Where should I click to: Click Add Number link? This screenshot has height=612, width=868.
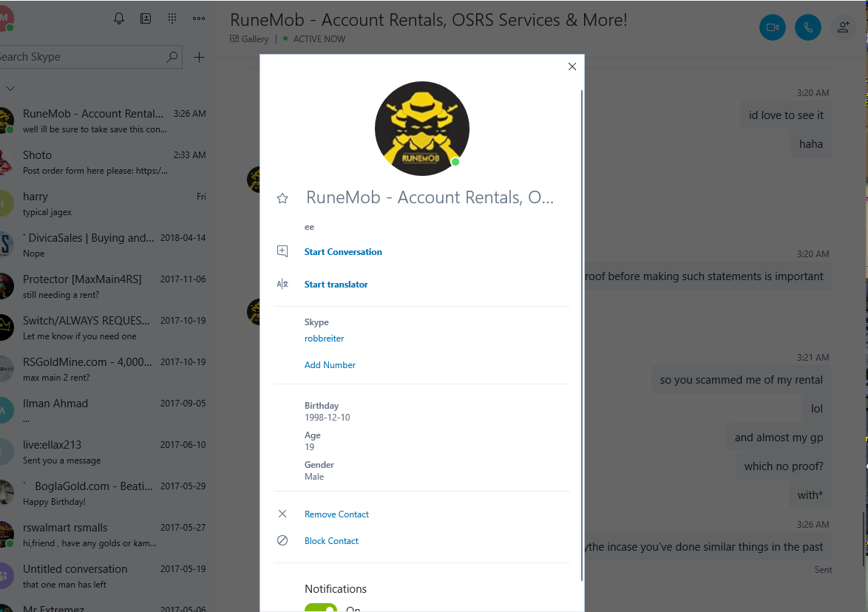(330, 364)
